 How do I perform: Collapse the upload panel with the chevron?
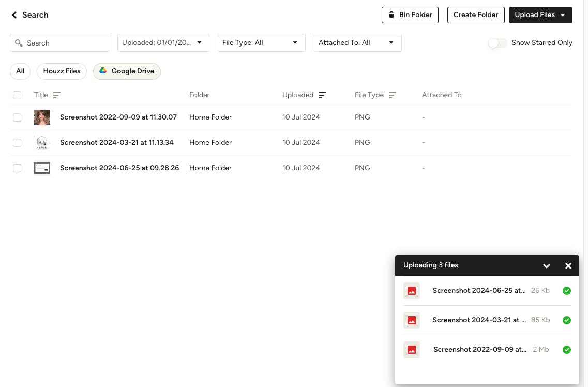pos(546,266)
